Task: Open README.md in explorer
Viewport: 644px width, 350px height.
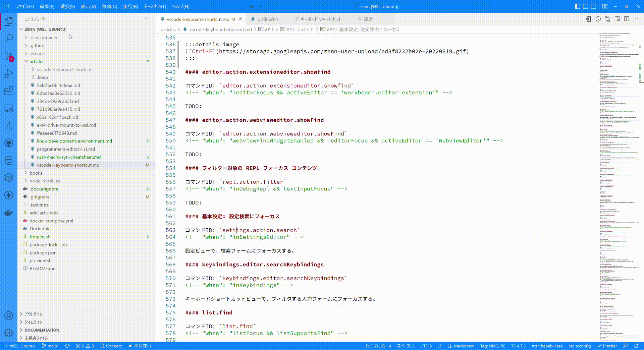Action: tap(87, 269)
